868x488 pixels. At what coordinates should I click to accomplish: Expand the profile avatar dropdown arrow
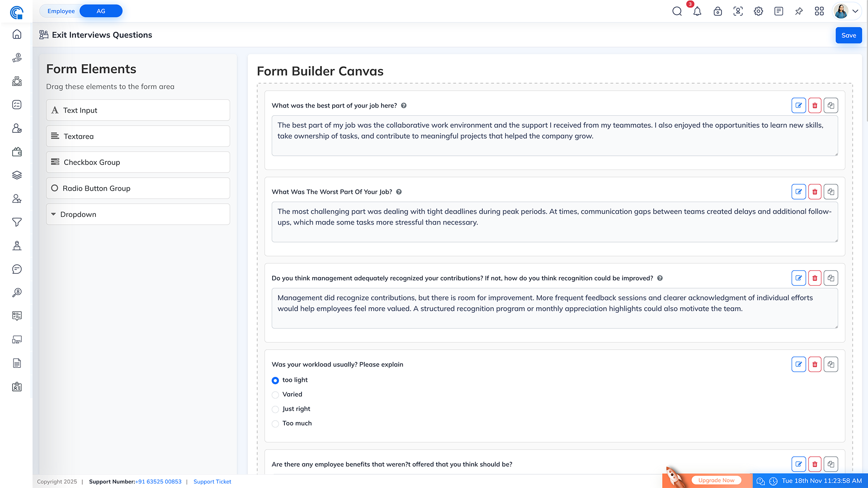[x=855, y=11]
